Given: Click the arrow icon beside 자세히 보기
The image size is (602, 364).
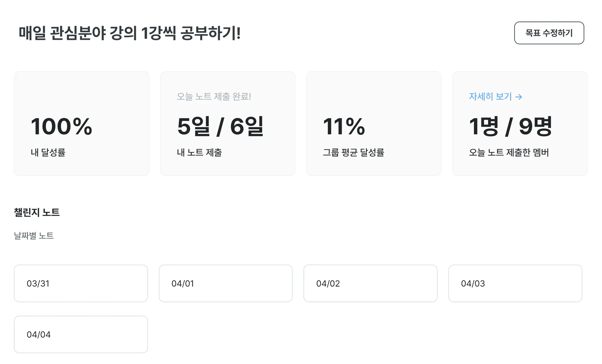Looking at the screenshot, I should 519,97.
